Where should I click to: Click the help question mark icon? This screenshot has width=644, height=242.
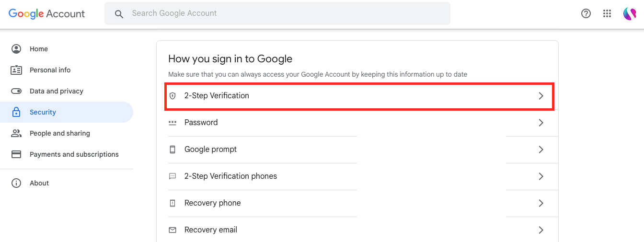(x=586, y=13)
